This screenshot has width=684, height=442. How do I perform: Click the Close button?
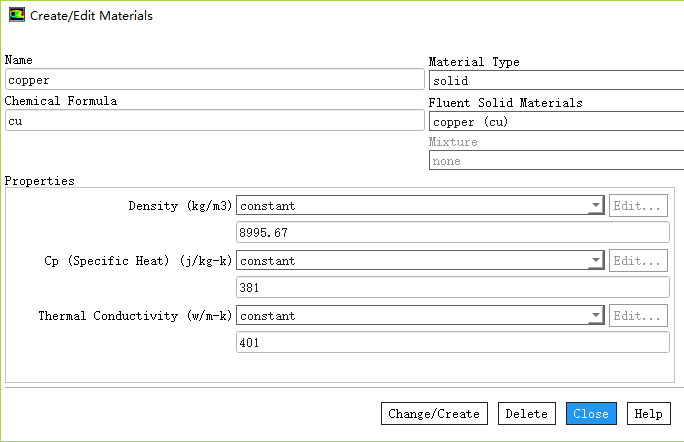click(591, 414)
